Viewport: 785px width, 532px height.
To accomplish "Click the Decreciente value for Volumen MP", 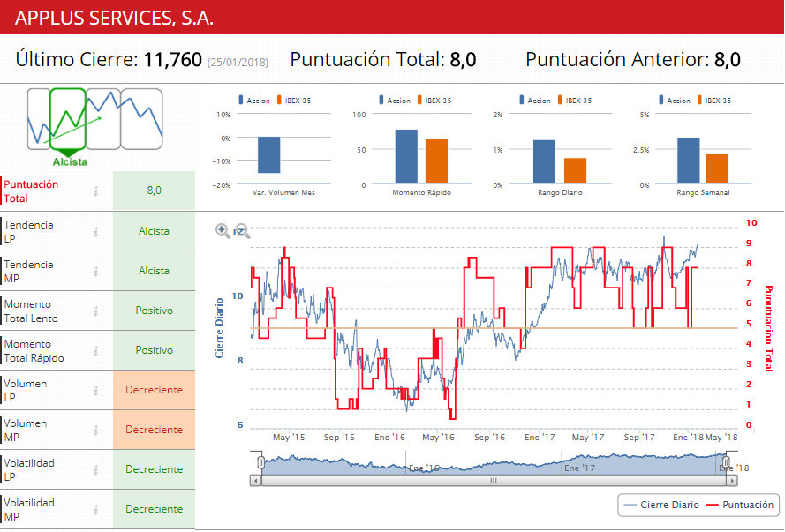I will coord(154,430).
